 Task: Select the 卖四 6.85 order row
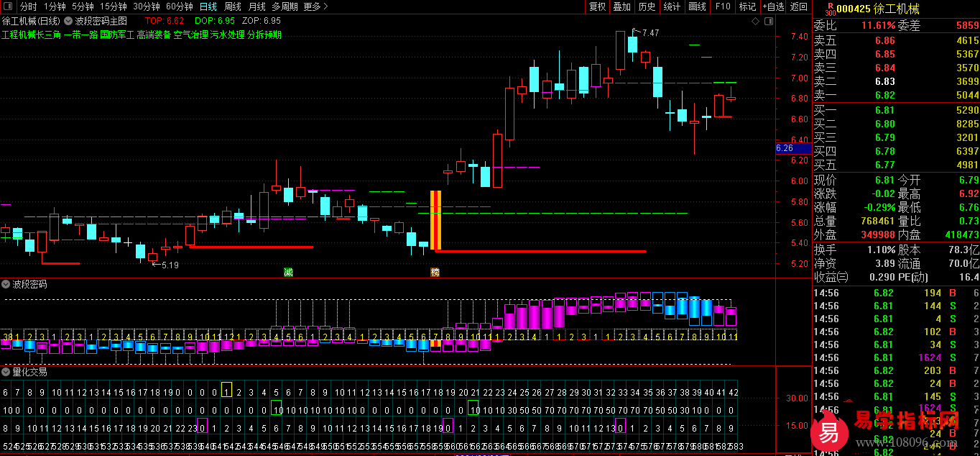tap(896, 54)
